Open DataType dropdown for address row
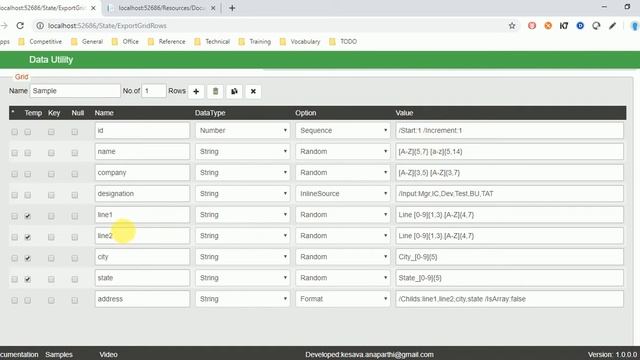Screen dimensions: 640x360 [242, 299]
